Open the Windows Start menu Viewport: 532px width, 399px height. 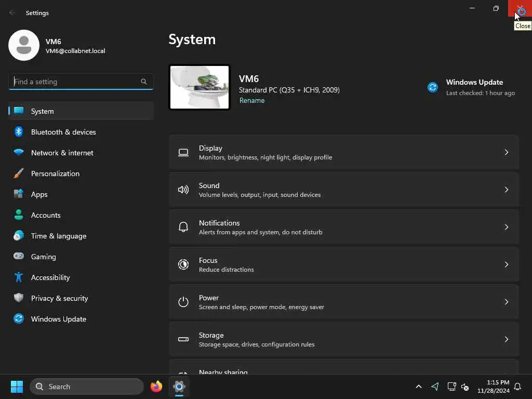coord(17,387)
